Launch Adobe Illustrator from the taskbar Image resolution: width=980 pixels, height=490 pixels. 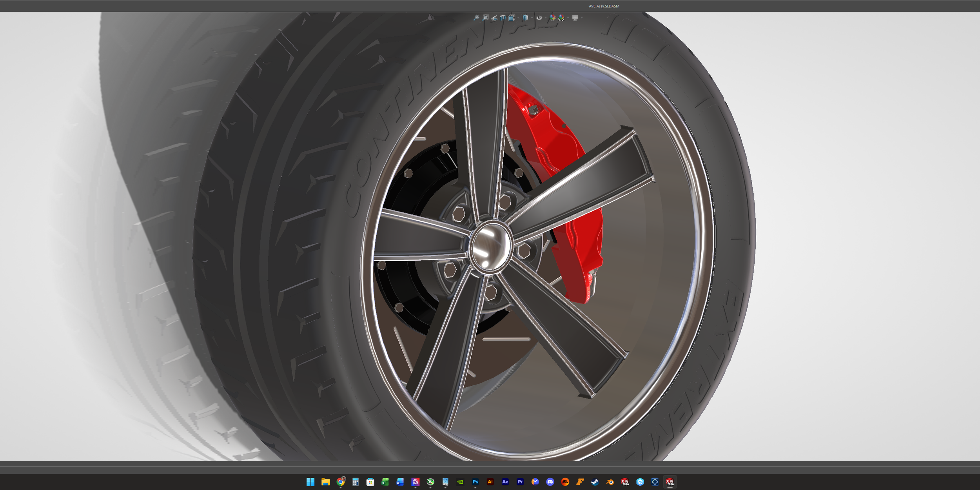(490, 482)
